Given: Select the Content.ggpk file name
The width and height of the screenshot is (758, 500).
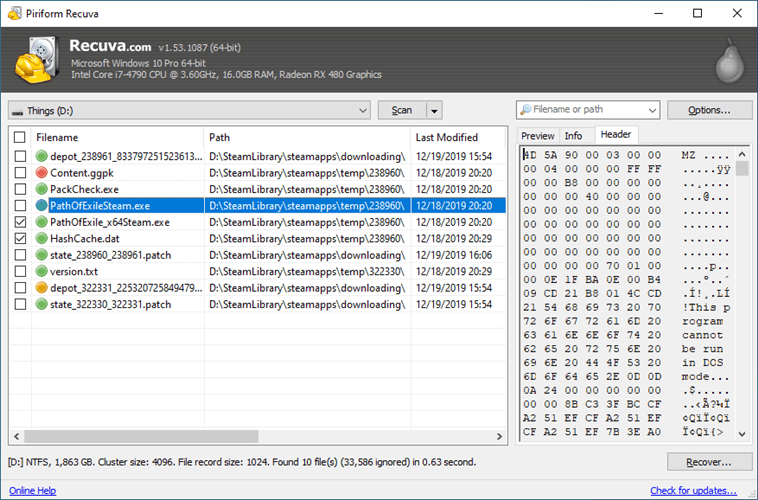Looking at the screenshot, I should pyautogui.click(x=82, y=173).
